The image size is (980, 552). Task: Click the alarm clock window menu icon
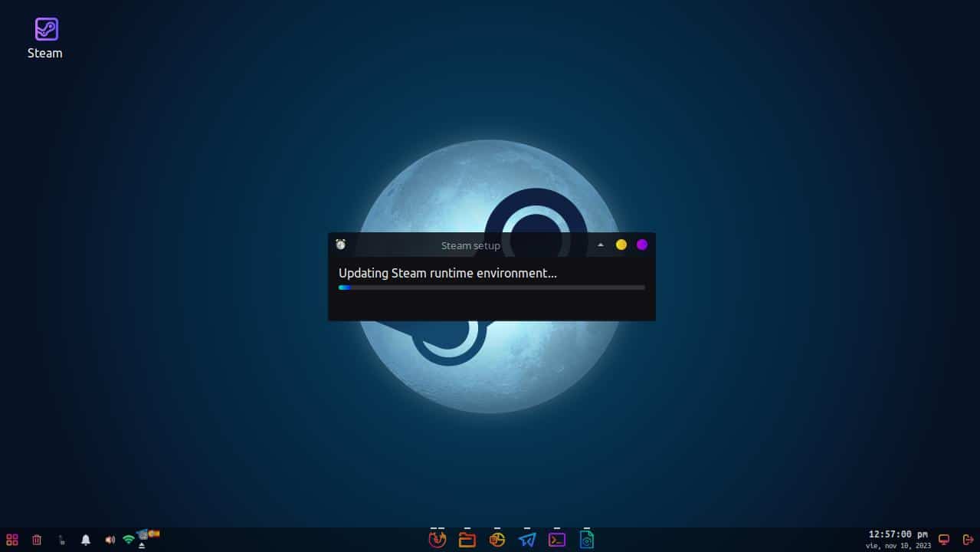point(341,245)
